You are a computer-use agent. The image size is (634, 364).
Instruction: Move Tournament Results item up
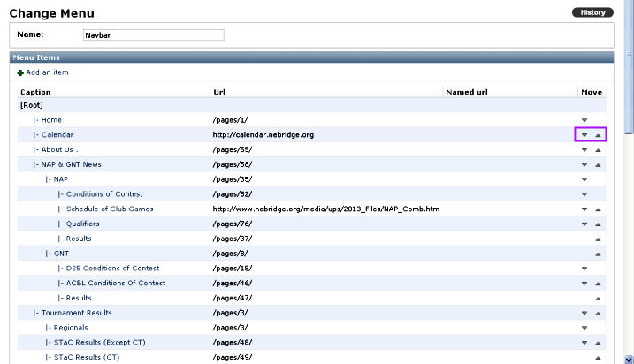(x=599, y=313)
